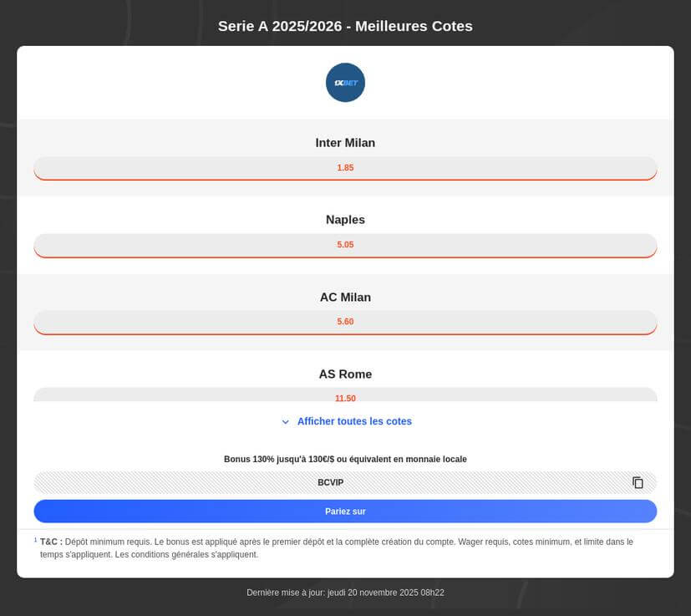Expand odds list using the chevron arrow
The image size is (691, 616).
coord(286,422)
